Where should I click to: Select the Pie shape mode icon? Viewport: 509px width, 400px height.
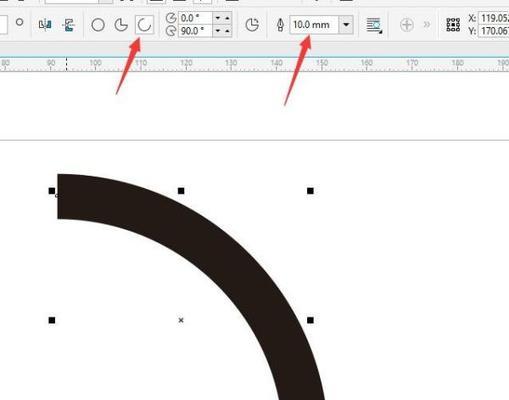[121, 25]
